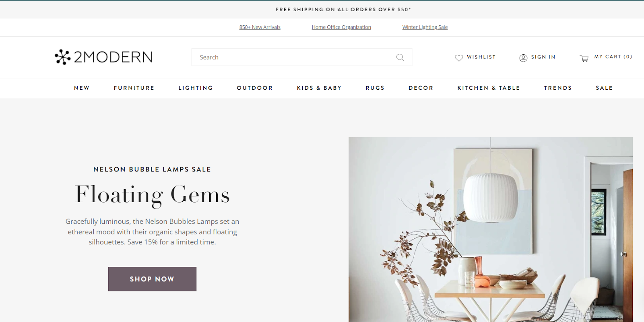Viewport: 644px width, 322px height.
Task: Click the sign in user icon
Action: tap(523, 58)
